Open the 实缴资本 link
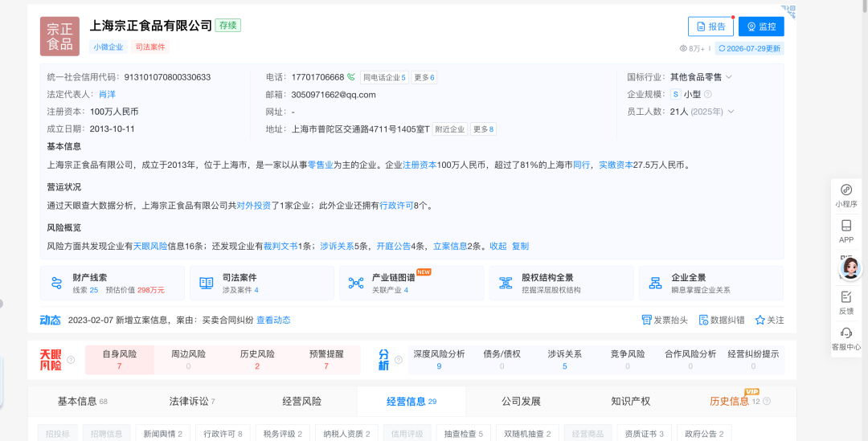Screen dimensions: 868x441 coord(616,165)
